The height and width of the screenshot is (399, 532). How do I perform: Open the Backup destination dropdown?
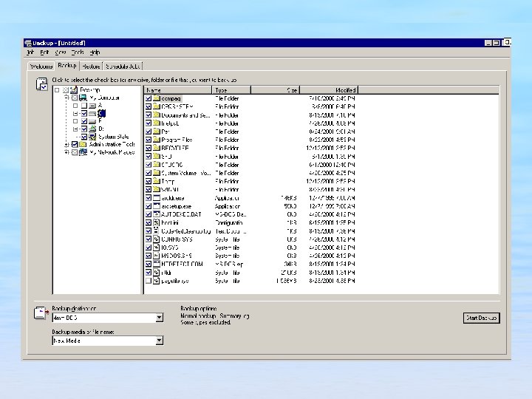(159, 318)
